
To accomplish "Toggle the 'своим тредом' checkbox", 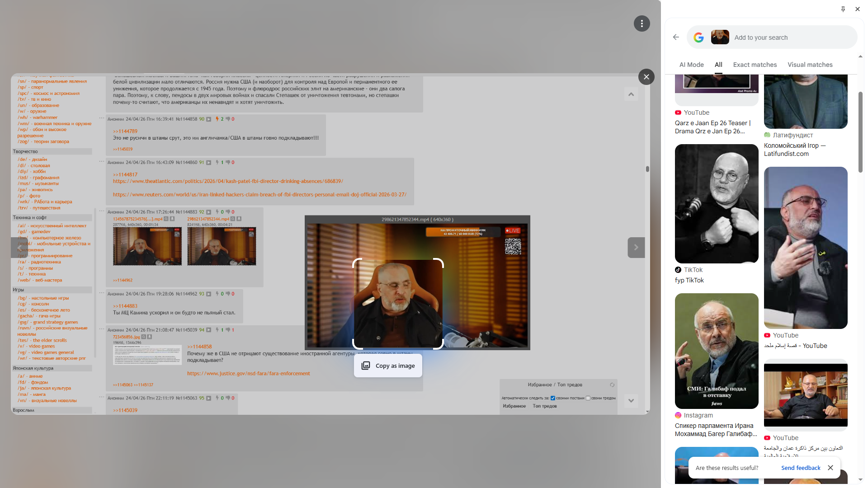I will (588, 398).
